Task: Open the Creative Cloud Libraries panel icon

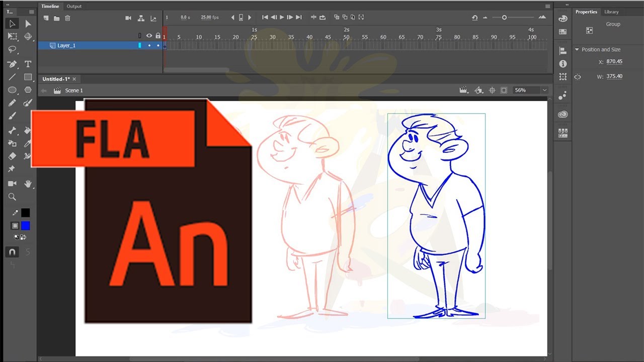Action: [x=563, y=115]
